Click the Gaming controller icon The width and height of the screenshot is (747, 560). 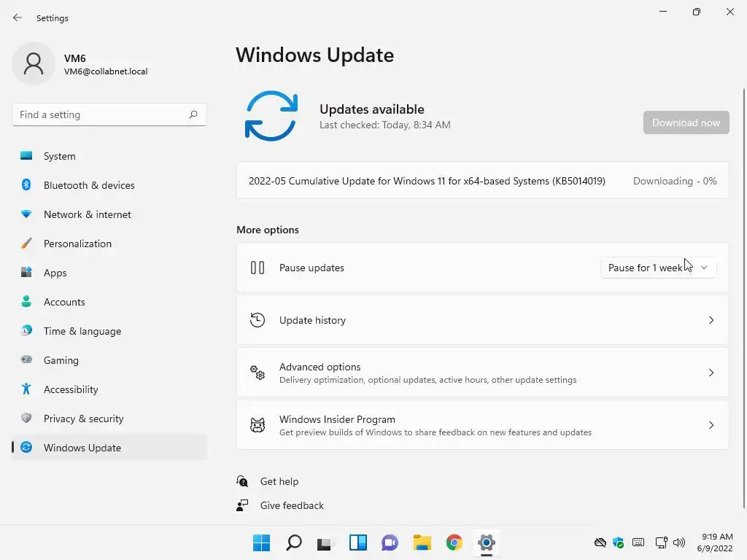point(26,359)
